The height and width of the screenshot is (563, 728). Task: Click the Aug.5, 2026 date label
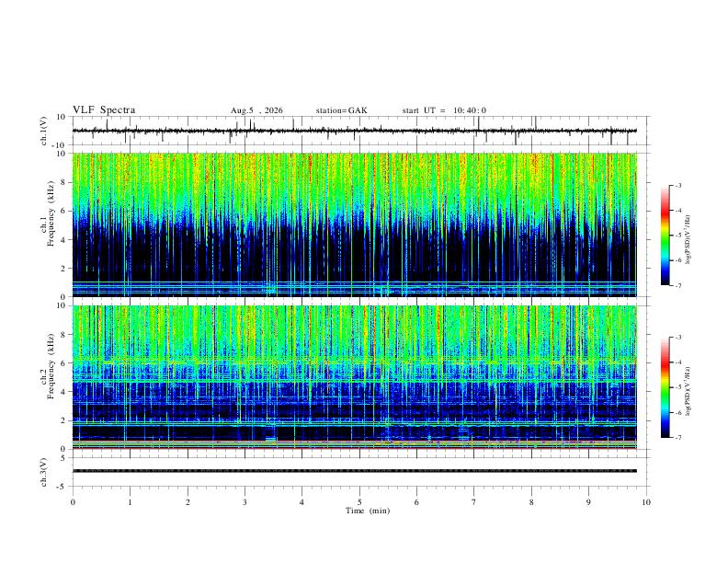tap(256, 110)
